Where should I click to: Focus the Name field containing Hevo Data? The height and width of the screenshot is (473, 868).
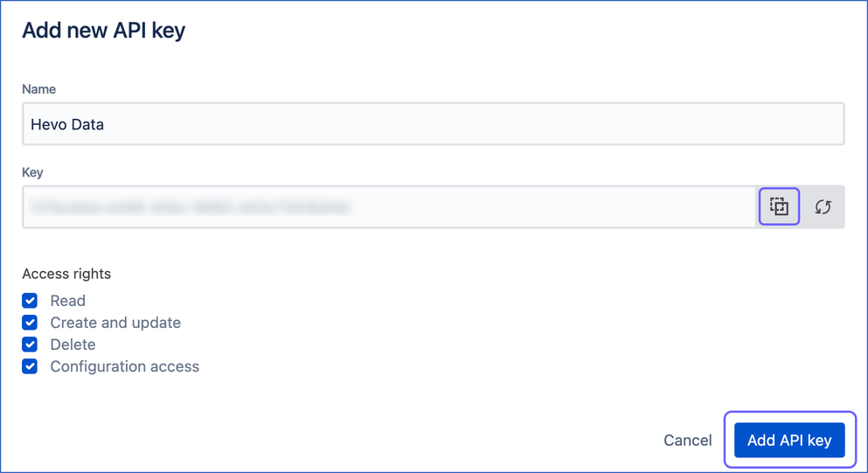[x=433, y=124]
